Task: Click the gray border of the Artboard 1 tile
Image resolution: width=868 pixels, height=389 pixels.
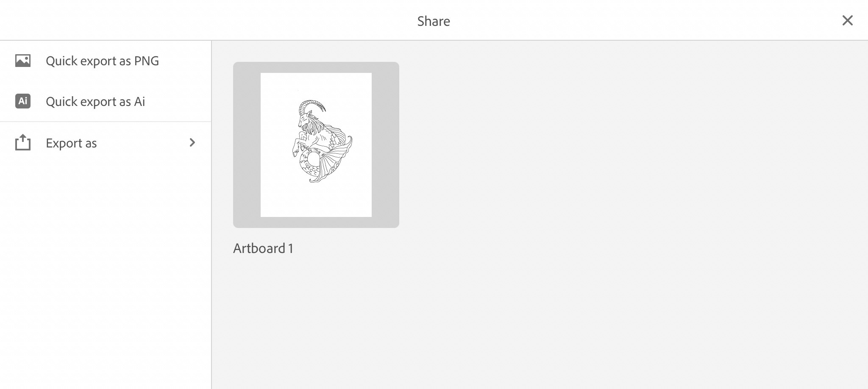Action: (x=247, y=145)
